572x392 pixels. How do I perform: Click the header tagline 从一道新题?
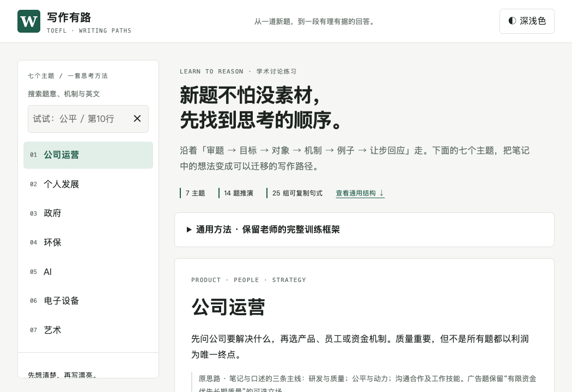[315, 22]
